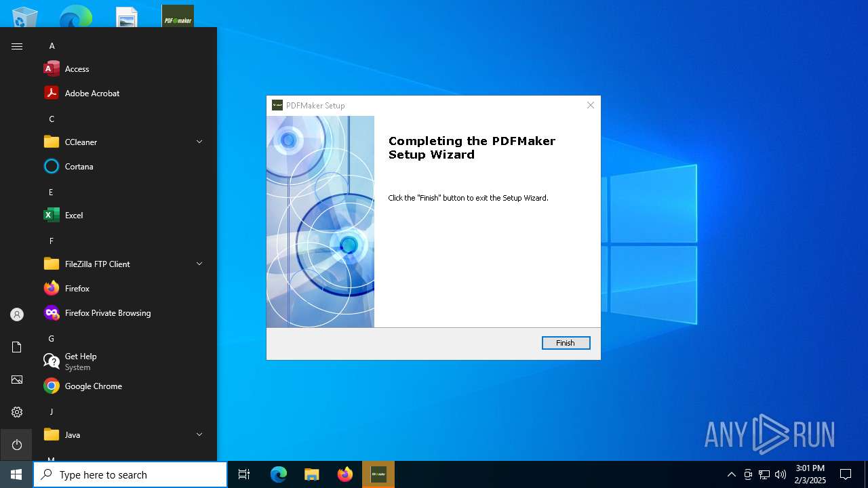Open Documents from Start sidebar
Image resolution: width=868 pixels, height=488 pixels.
coord(17,347)
